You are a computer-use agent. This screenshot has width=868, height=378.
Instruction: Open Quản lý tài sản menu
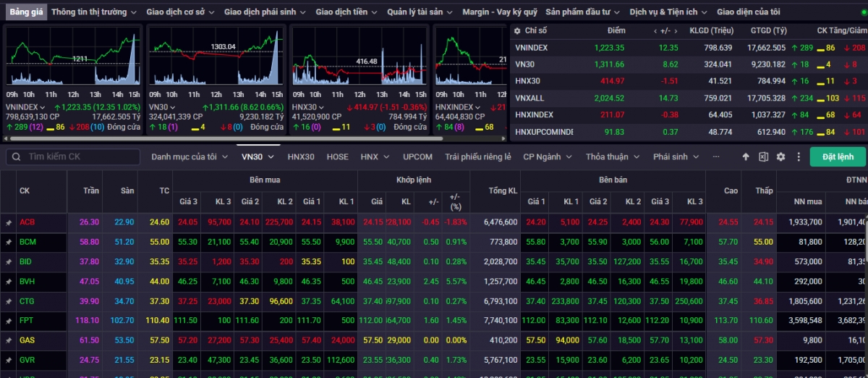420,12
